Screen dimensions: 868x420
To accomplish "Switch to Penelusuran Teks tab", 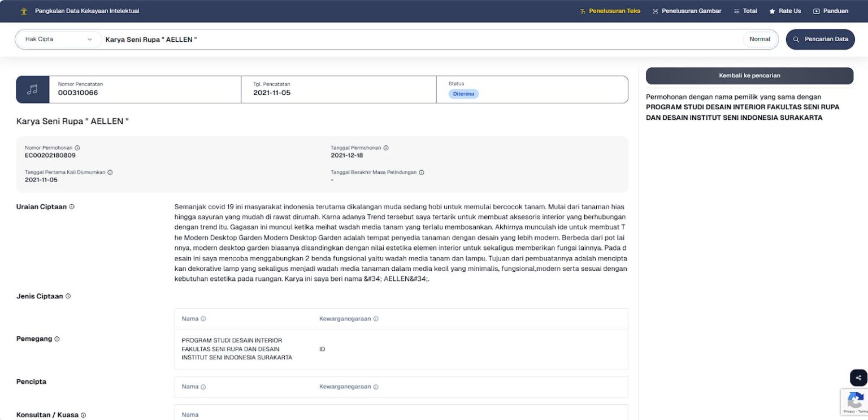I will coord(610,11).
